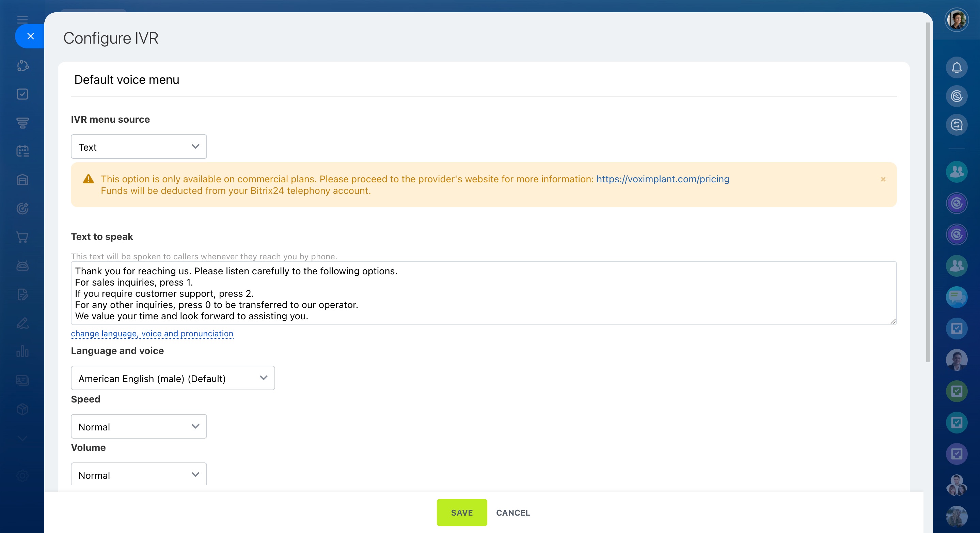Viewport: 980px width, 533px height.
Task: Close the Configure IVR slider panel
Action: 30,36
